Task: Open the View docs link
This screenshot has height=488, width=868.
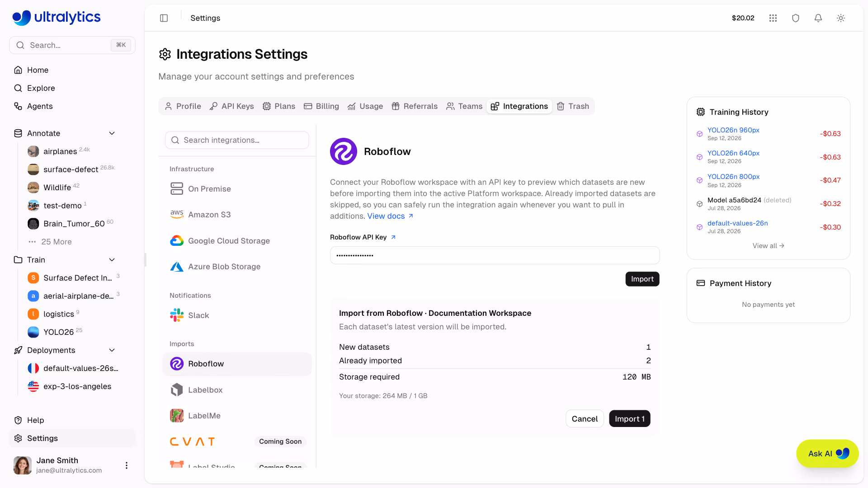Action: pyautogui.click(x=390, y=216)
